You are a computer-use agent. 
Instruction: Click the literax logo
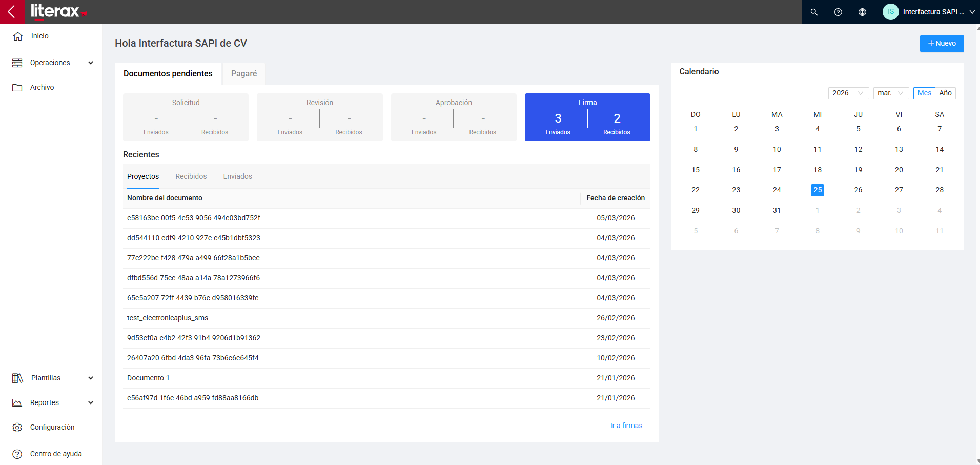58,11
